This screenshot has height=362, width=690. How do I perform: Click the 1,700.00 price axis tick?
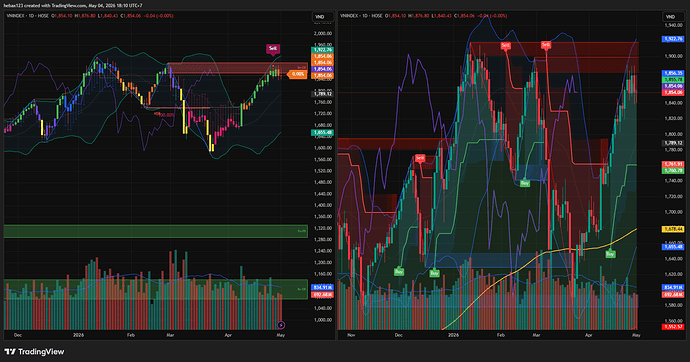673,212
